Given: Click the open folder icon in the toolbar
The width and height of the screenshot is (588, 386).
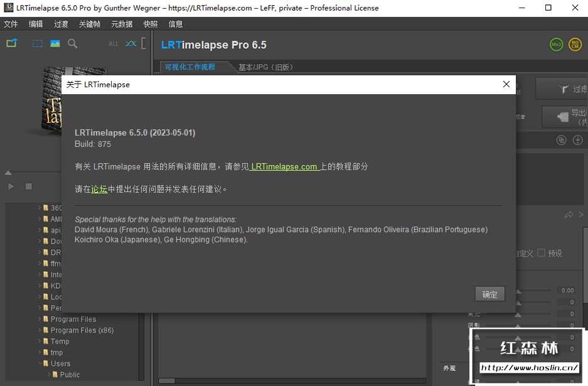Looking at the screenshot, I should 12,43.
